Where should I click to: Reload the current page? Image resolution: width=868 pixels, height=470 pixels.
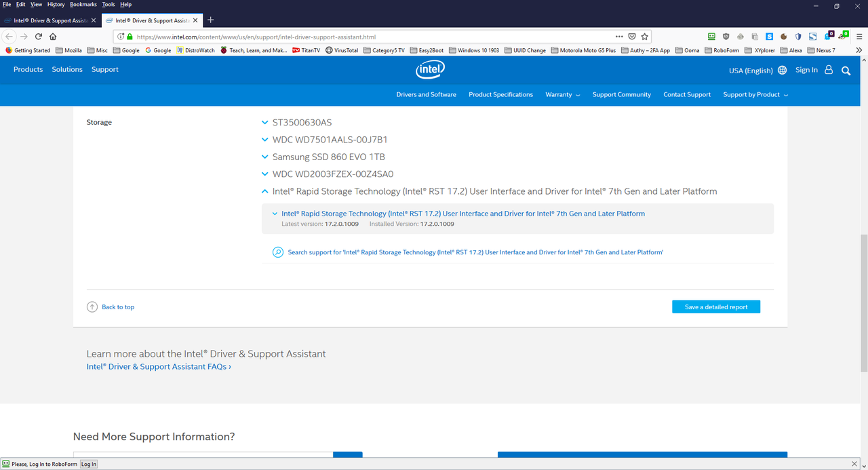(39, 37)
